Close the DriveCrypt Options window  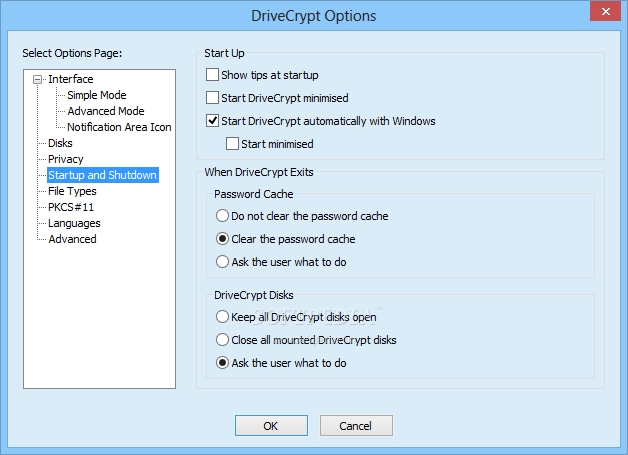605,11
